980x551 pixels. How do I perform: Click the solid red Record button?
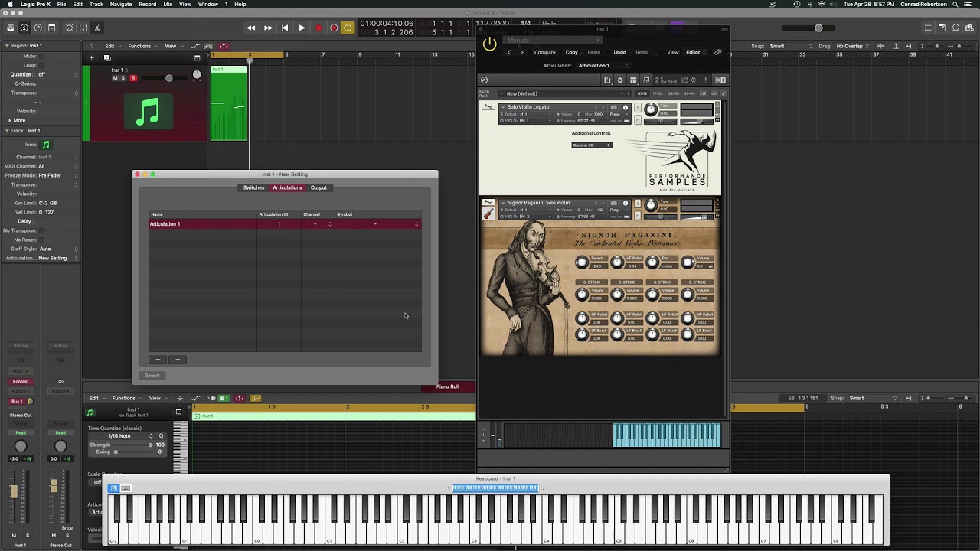tap(318, 28)
